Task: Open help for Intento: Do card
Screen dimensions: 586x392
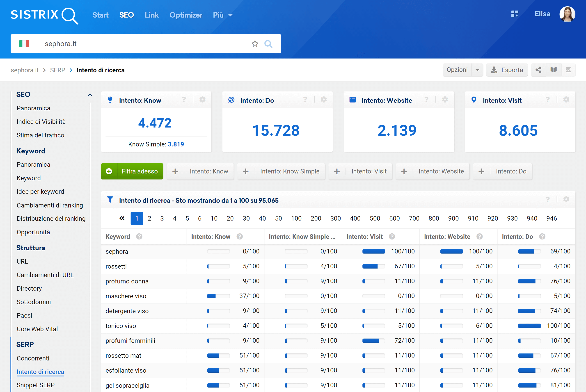Action: click(x=305, y=100)
